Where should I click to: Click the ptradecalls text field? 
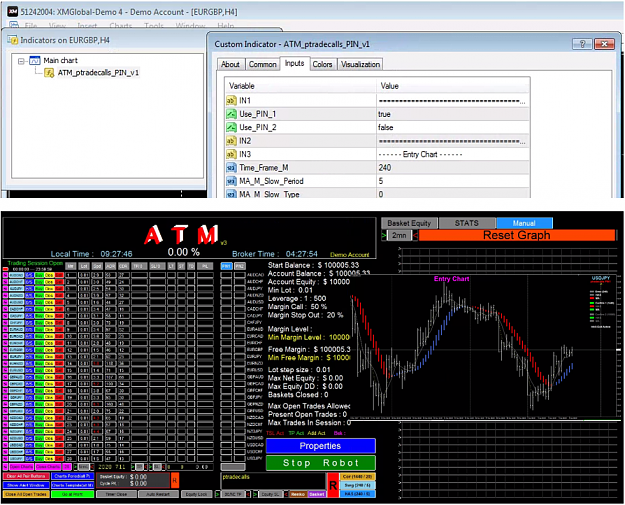click(x=273, y=481)
